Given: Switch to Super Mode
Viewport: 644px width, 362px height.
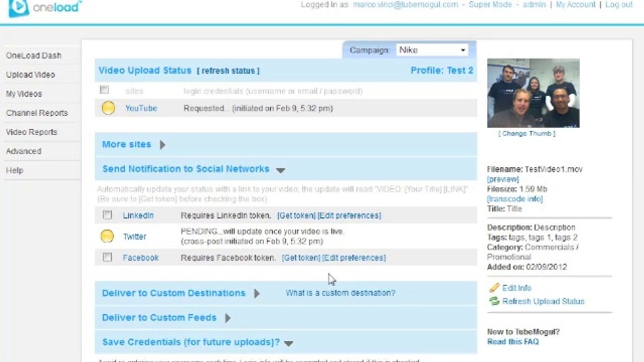Looking at the screenshot, I should (x=490, y=5).
